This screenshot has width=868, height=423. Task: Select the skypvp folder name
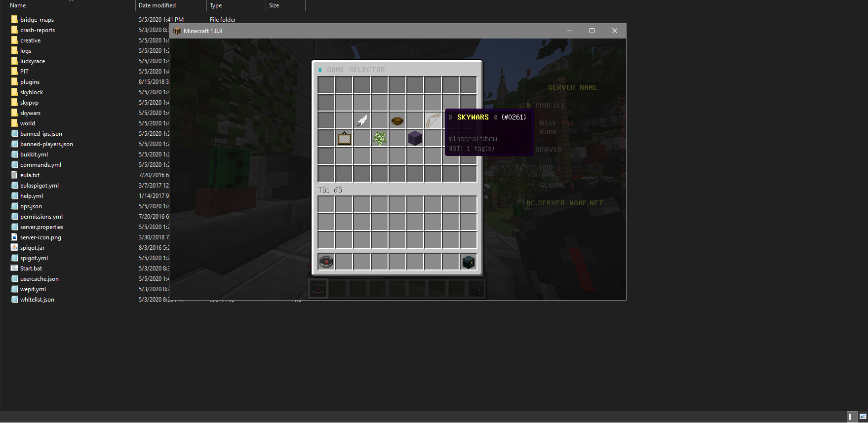click(29, 103)
